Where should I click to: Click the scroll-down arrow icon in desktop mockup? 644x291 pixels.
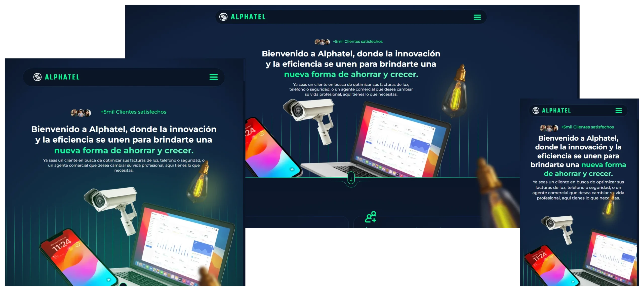tap(351, 179)
